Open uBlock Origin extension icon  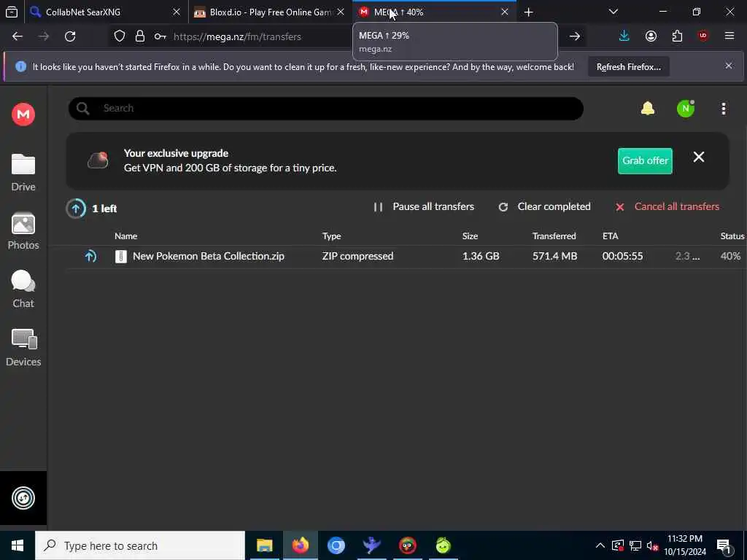coord(703,36)
